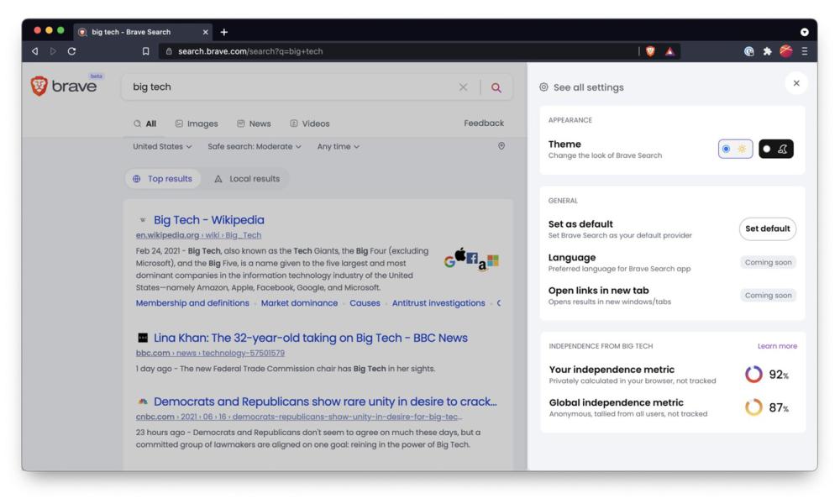Image resolution: width=840 pixels, height=504 pixels.
Task: Click the 'Your independence metric' label
Action: [x=612, y=370]
